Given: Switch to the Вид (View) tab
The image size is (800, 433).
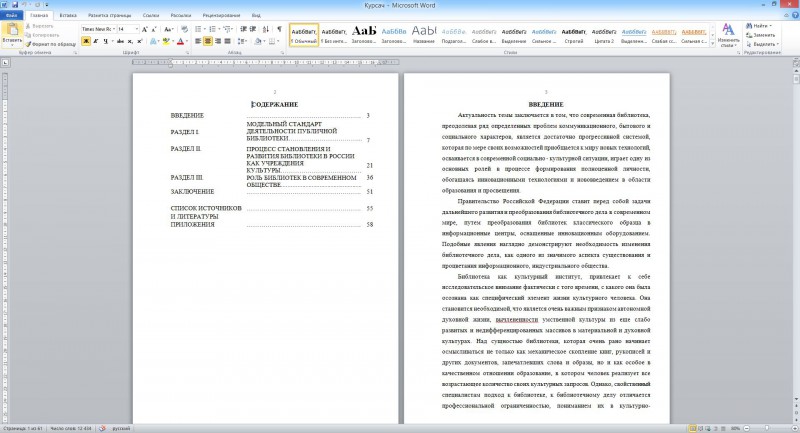Looking at the screenshot, I should (256, 15).
